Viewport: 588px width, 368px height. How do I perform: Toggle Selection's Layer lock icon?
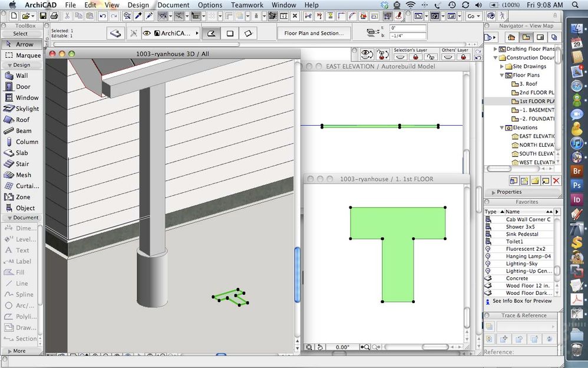point(416,57)
